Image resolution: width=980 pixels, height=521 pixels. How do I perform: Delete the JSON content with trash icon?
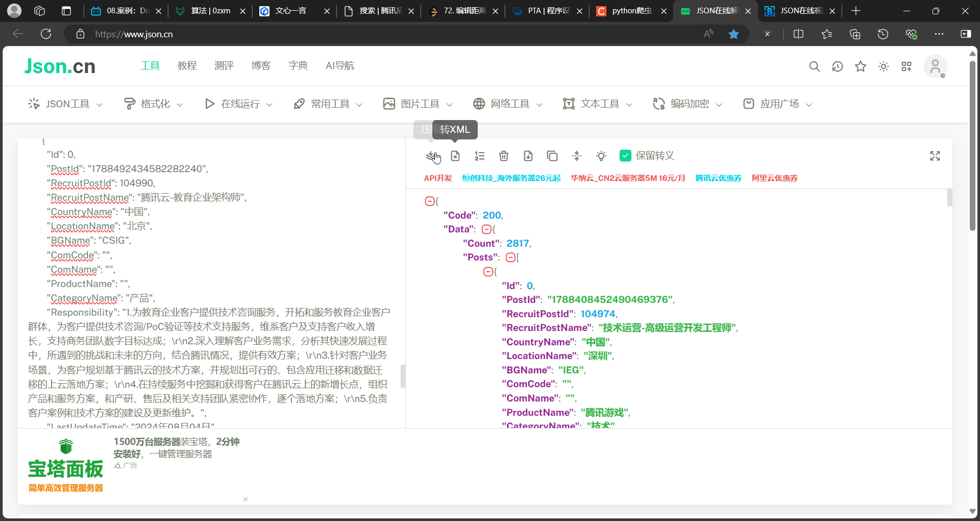tap(504, 156)
